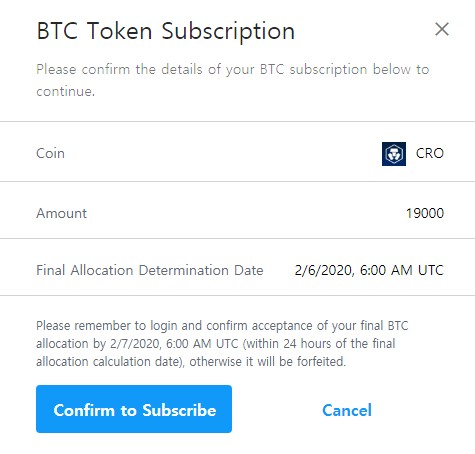Click the word Confirm on the blue button
This screenshot has height=454, width=475.
[x=84, y=410]
